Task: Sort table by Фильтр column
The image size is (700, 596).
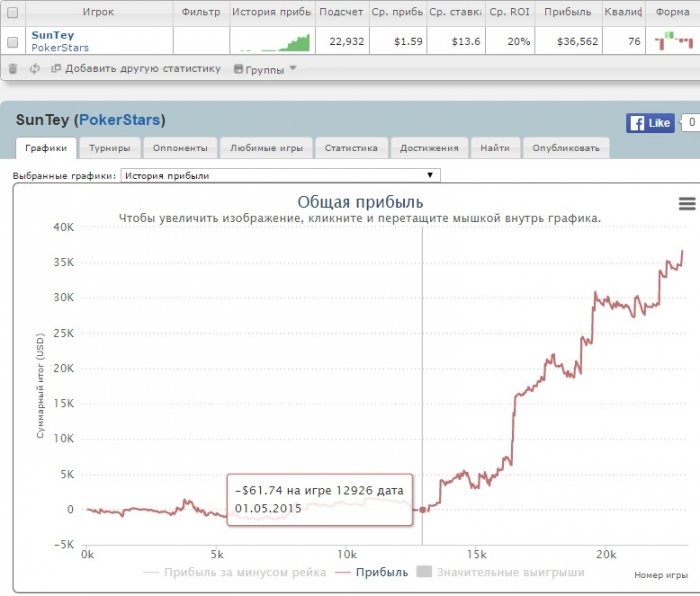Action: click(x=201, y=12)
